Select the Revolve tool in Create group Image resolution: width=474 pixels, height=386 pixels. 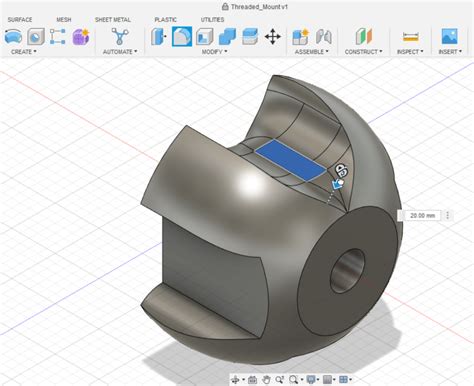click(13, 36)
